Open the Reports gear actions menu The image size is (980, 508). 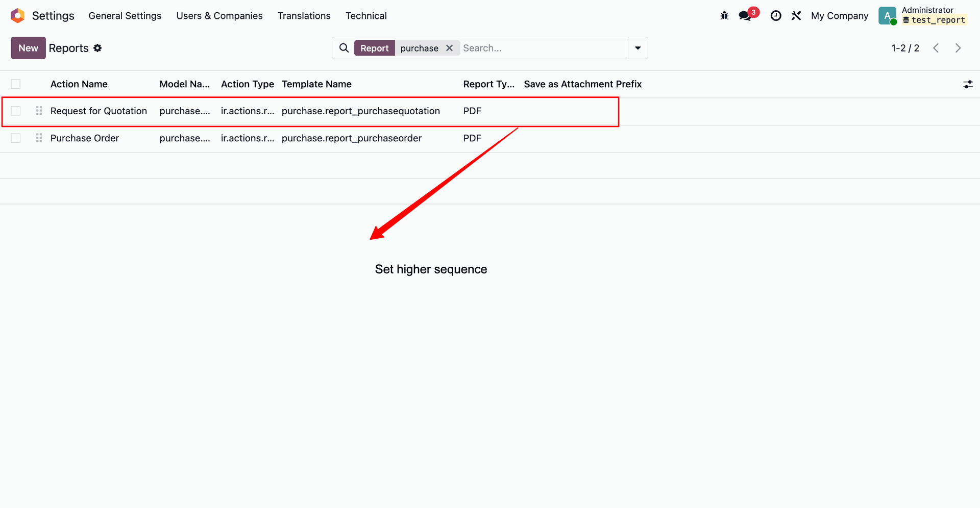pos(97,48)
